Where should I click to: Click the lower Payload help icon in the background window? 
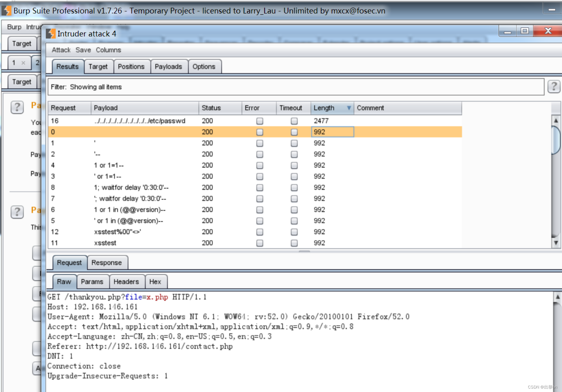point(17,212)
